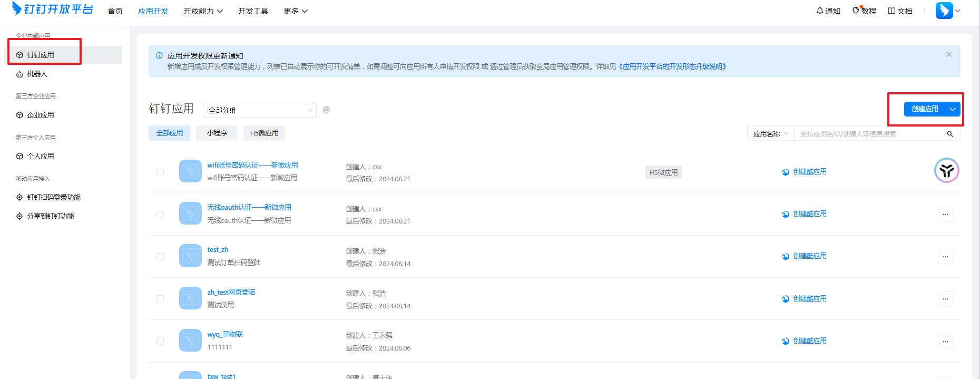The width and height of the screenshot is (980, 379).
Task: Expand the 开放能力 top menu
Action: (x=203, y=11)
